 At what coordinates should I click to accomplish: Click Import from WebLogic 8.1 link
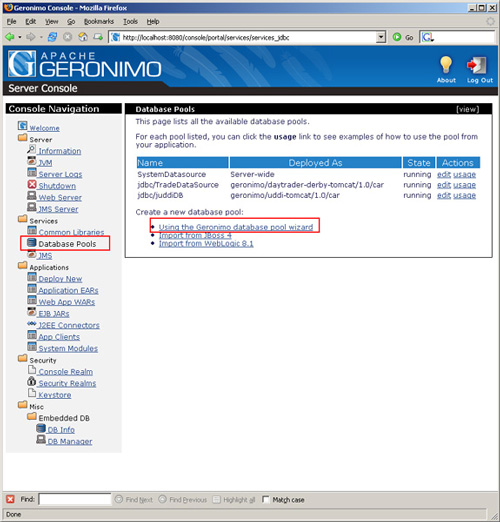pos(206,244)
